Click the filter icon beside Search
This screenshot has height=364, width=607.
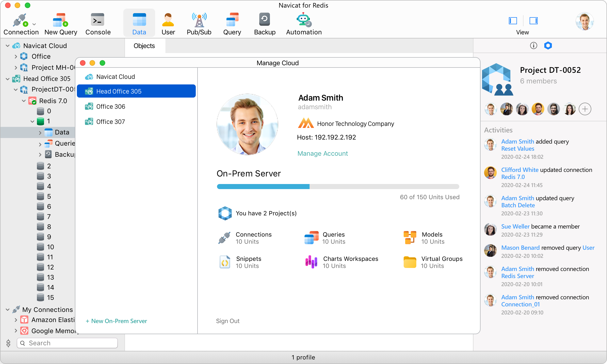point(8,343)
